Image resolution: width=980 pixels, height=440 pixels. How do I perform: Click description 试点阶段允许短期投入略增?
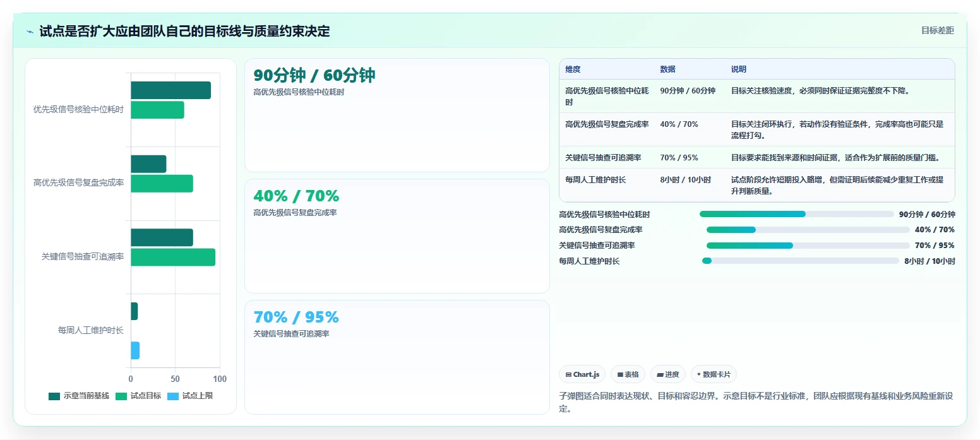837,186
